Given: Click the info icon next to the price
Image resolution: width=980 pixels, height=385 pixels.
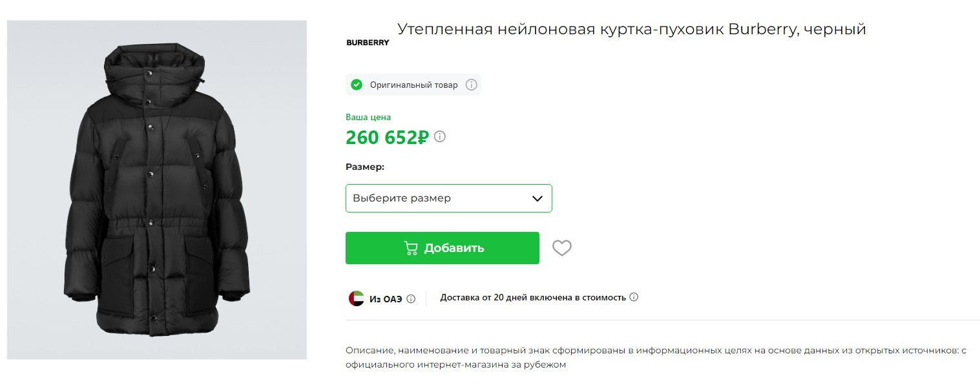Looking at the screenshot, I should pyautogui.click(x=440, y=137).
